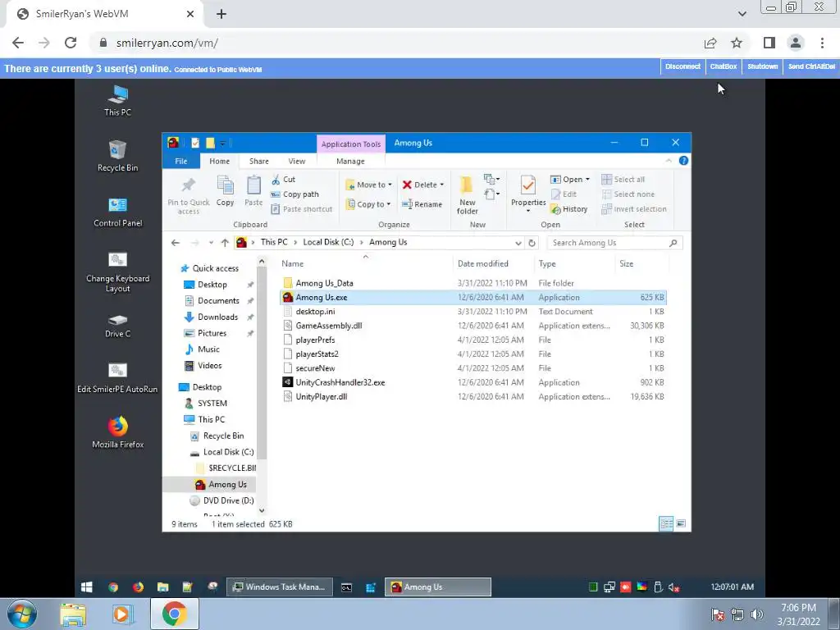Screen dimensions: 840x630
Task: Click the History ribbon button
Action: (569, 209)
